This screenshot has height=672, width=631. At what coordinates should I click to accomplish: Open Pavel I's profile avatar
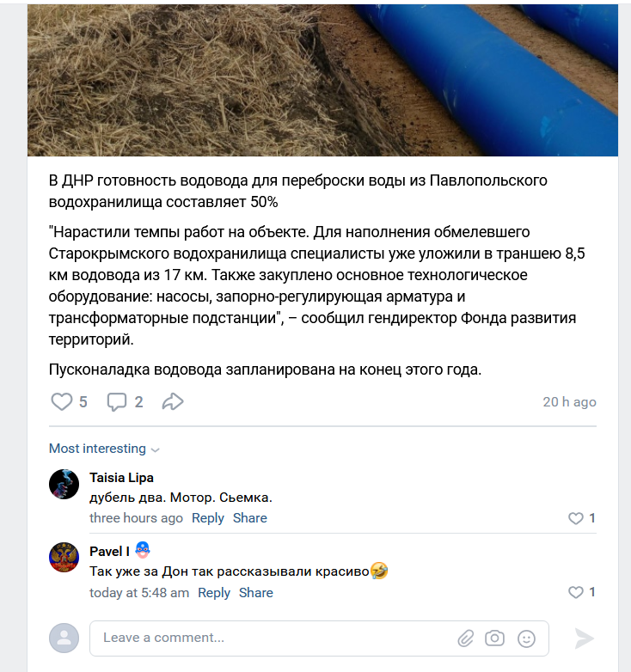(64, 557)
